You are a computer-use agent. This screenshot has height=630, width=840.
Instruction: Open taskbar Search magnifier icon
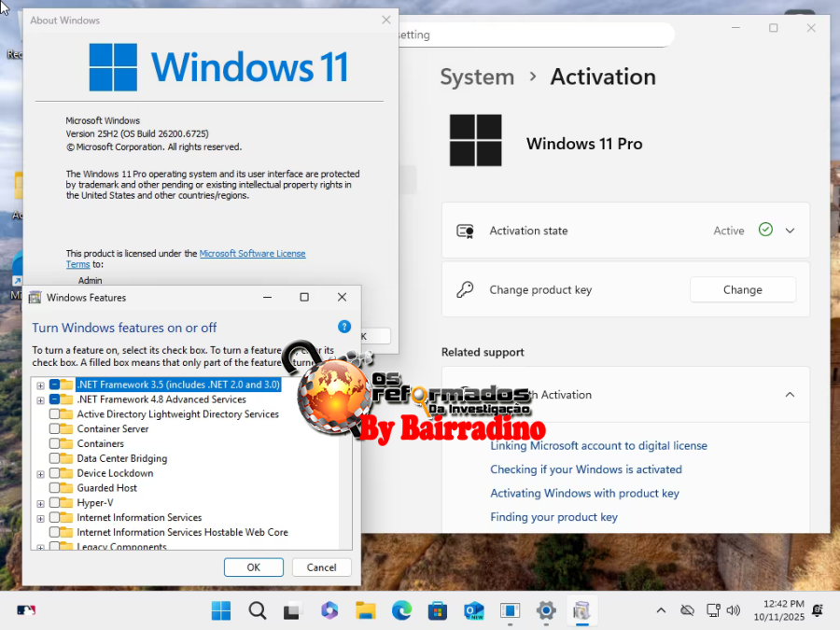click(257, 611)
